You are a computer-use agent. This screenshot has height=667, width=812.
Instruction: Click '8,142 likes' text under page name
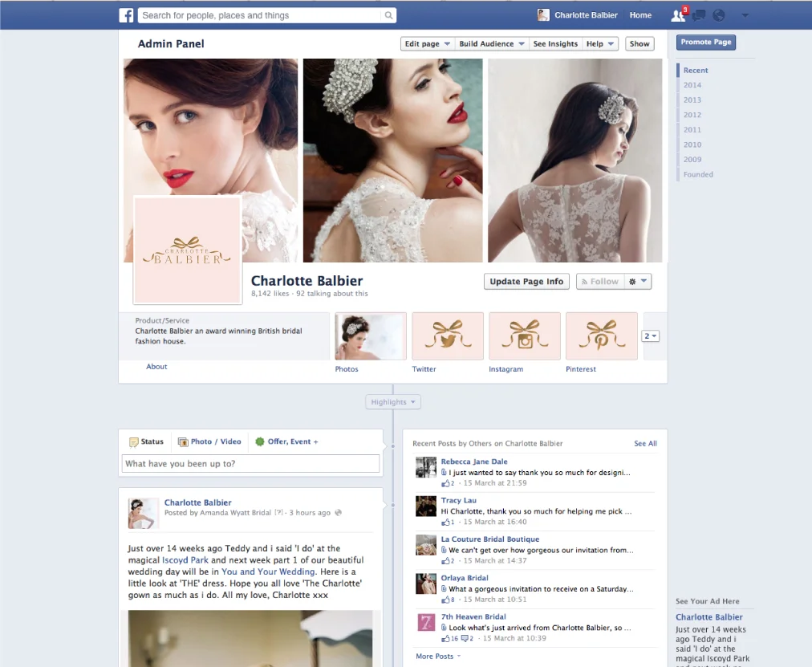click(x=270, y=294)
